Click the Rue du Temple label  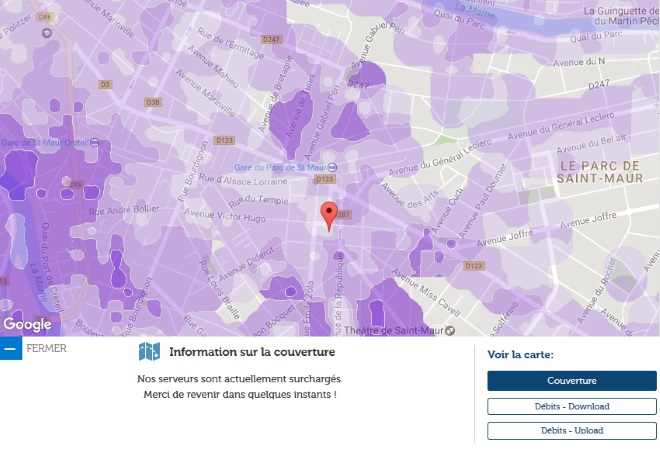click(x=258, y=201)
